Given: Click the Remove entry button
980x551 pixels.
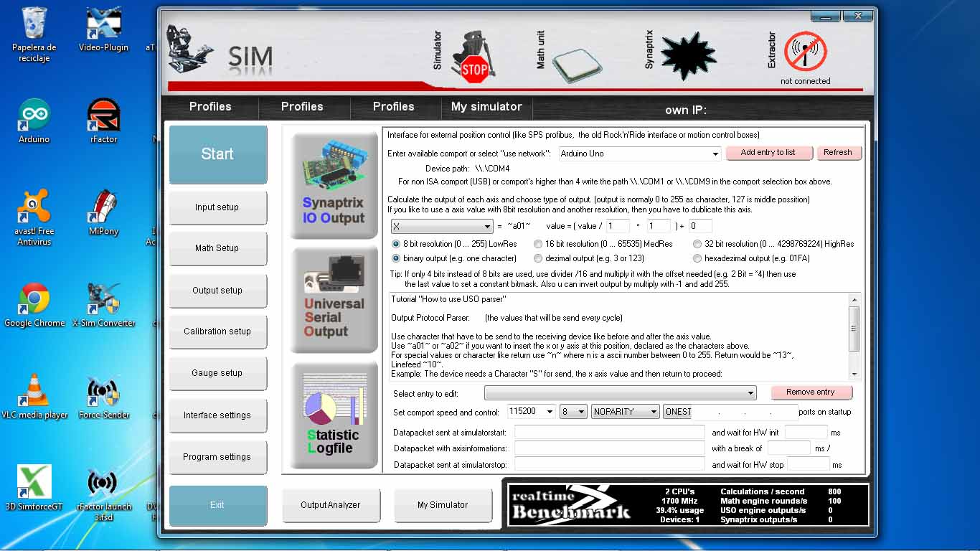Looking at the screenshot, I should [x=810, y=392].
